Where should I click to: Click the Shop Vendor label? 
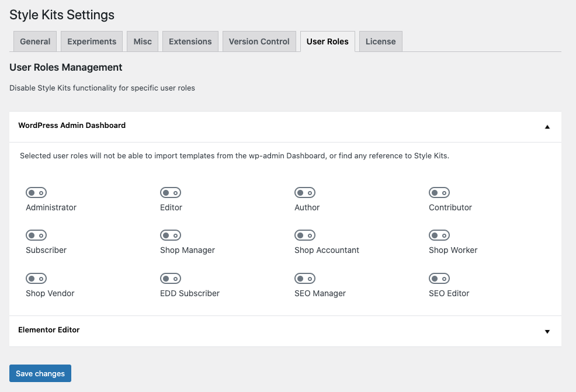pyautogui.click(x=50, y=293)
